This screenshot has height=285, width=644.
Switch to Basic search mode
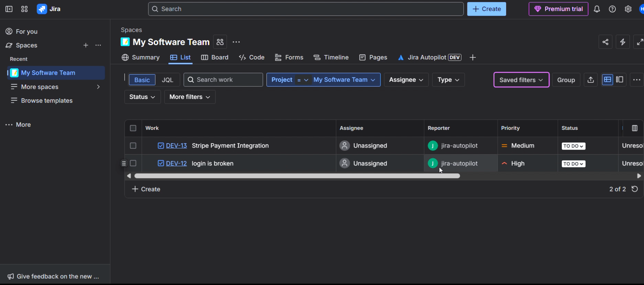pyautogui.click(x=142, y=80)
